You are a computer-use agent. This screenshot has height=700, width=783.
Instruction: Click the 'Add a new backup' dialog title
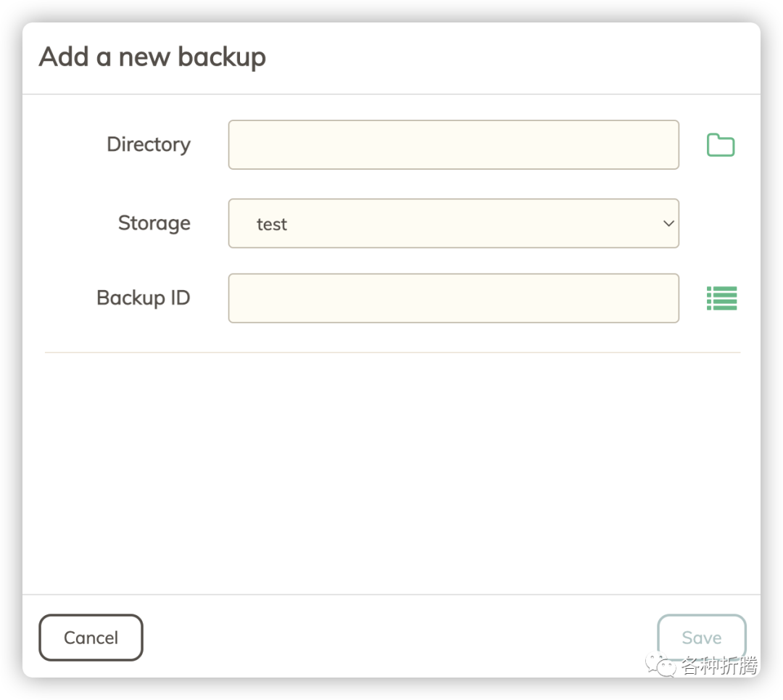[152, 57]
